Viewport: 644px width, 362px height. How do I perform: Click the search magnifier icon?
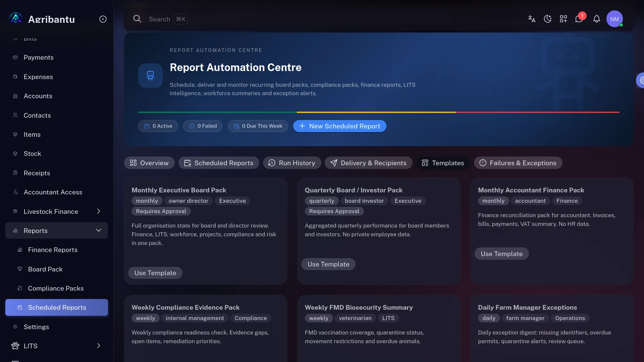point(137,19)
